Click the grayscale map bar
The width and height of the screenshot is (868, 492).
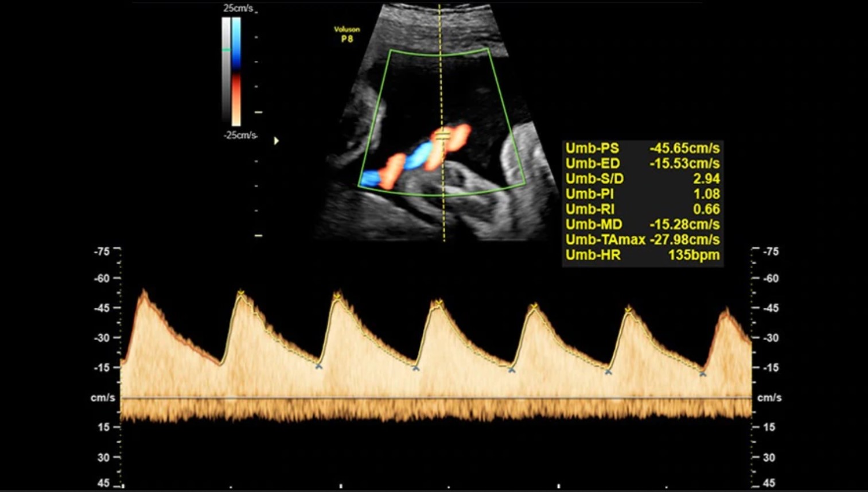click(x=226, y=71)
